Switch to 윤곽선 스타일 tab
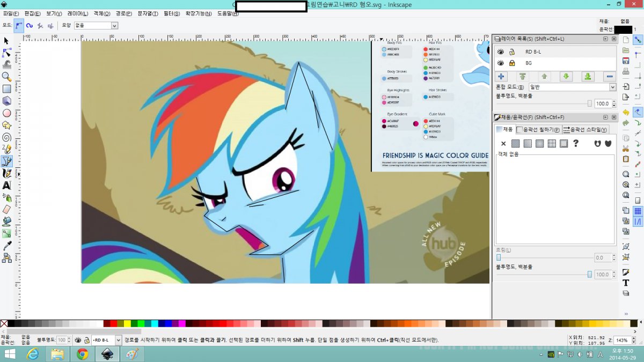 586,129
